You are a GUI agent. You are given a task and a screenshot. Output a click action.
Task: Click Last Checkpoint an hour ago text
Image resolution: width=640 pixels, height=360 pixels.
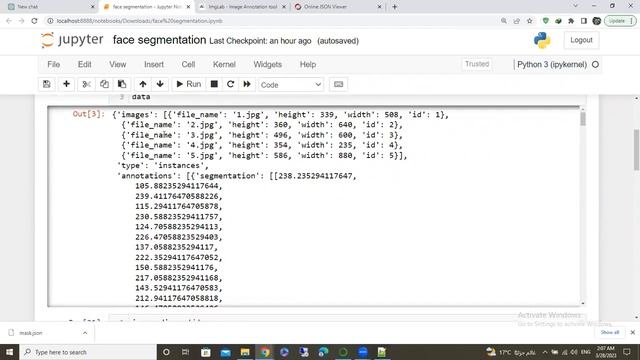(x=260, y=41)
